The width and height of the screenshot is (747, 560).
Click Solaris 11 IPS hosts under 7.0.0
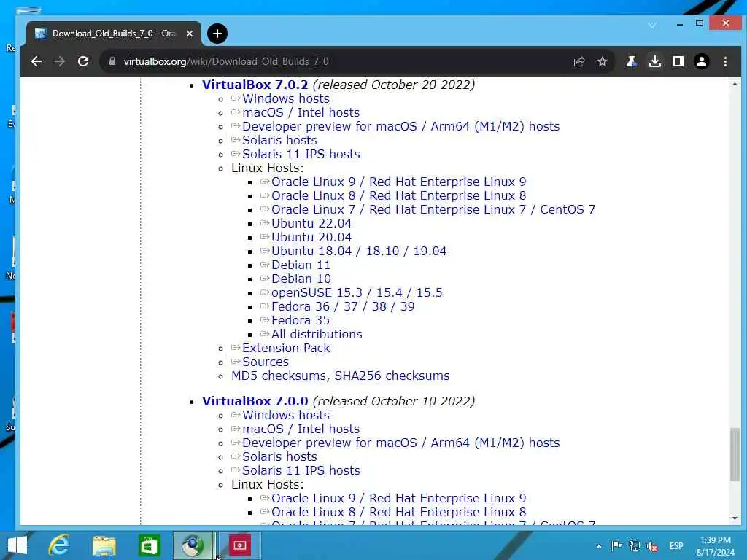pyautogui.click(x=301, y=470)
